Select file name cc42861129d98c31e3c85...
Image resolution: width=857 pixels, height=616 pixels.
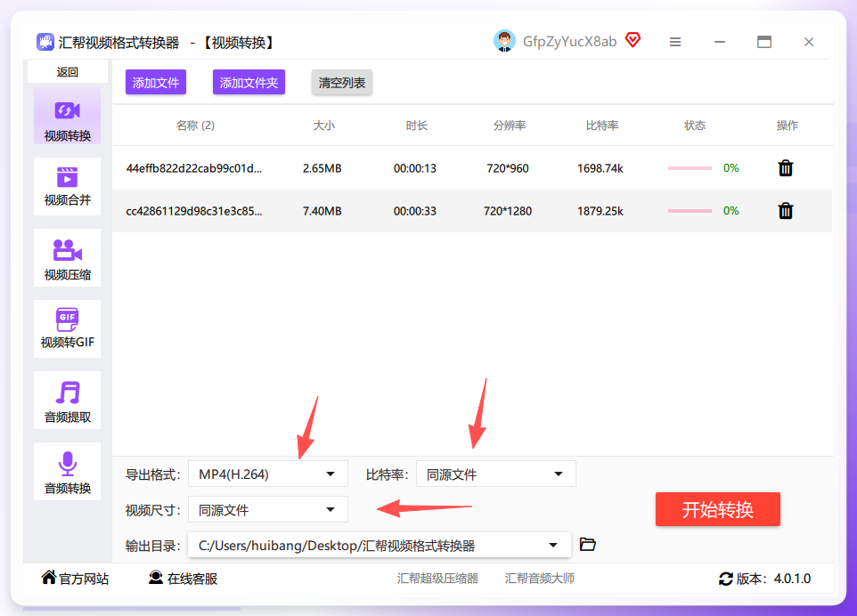pyautogui.click(x=194, y=211)
